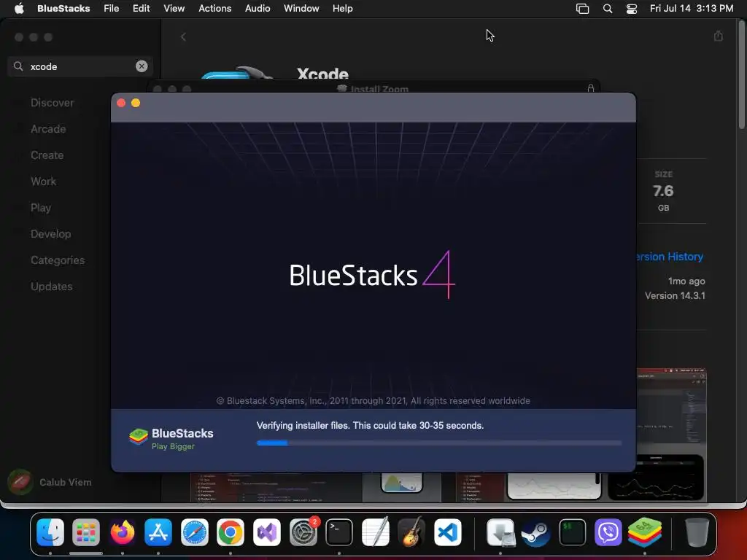
Task: Click the Stage Manager menu bar icon
Action: [582, 9]
